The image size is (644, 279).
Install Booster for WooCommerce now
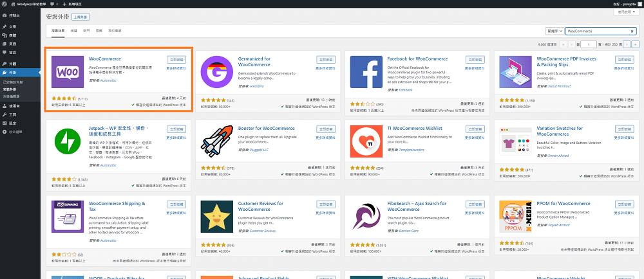click(x=326, y=129)
